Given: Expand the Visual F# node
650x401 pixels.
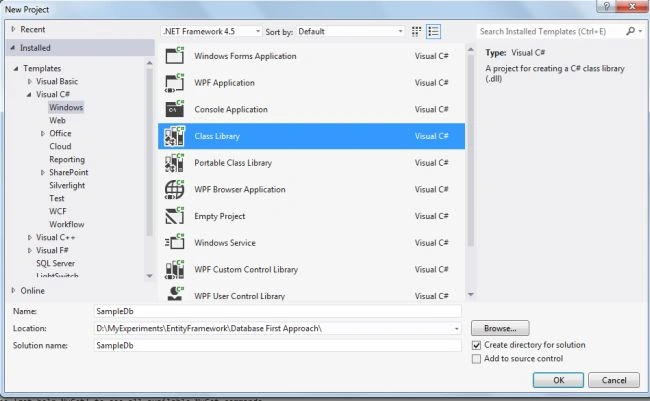Looking at the screenshot, I should (29, 250).
